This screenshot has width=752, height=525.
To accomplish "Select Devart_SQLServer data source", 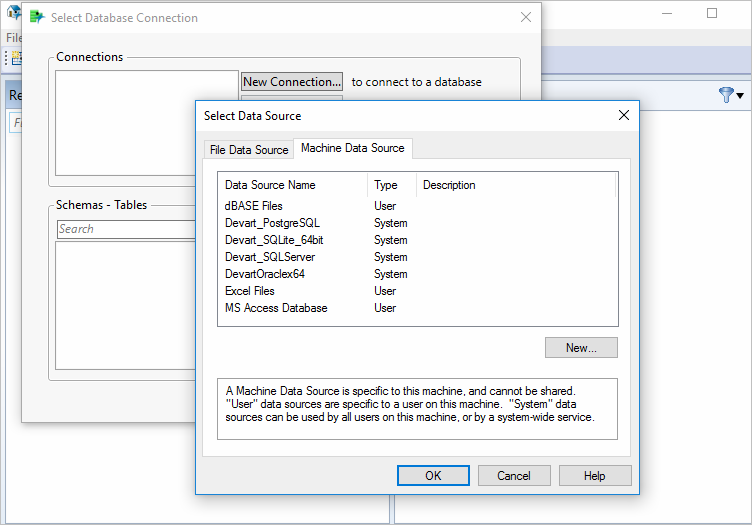I will click(x=270, y=257).
